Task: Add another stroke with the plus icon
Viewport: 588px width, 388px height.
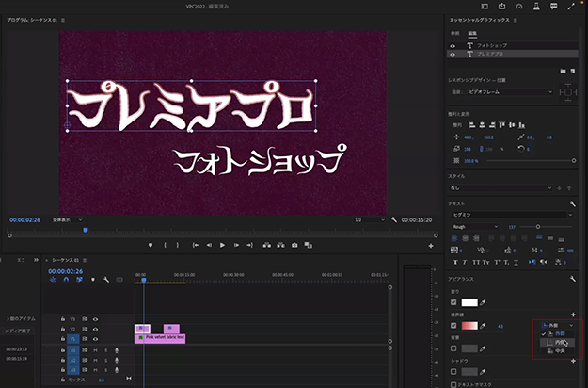Action: [x=573, y=315]
